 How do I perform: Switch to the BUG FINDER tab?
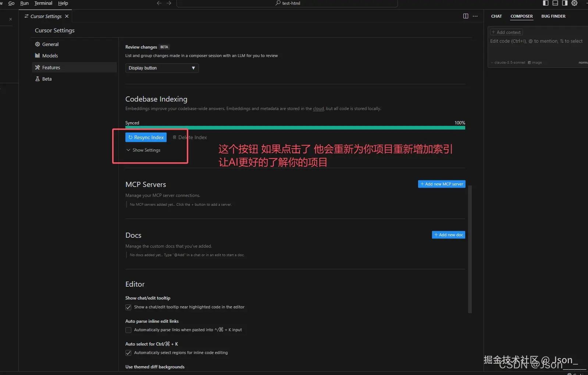tap(553, 16)
